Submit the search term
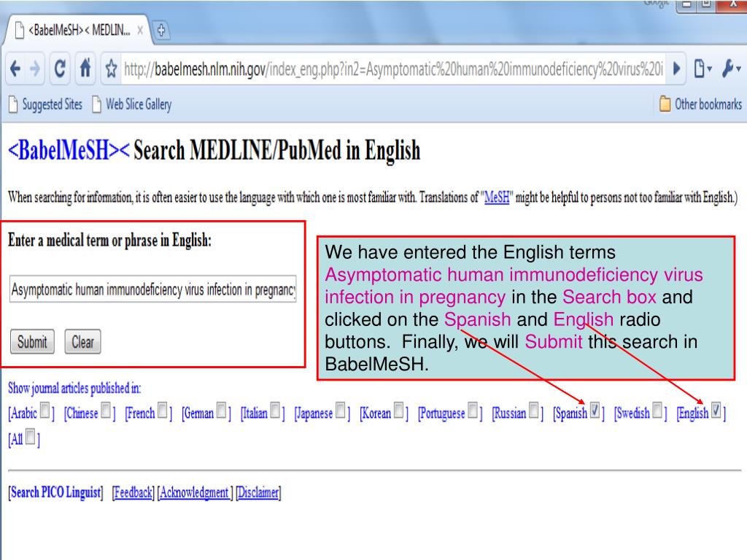 click(32, 342)
